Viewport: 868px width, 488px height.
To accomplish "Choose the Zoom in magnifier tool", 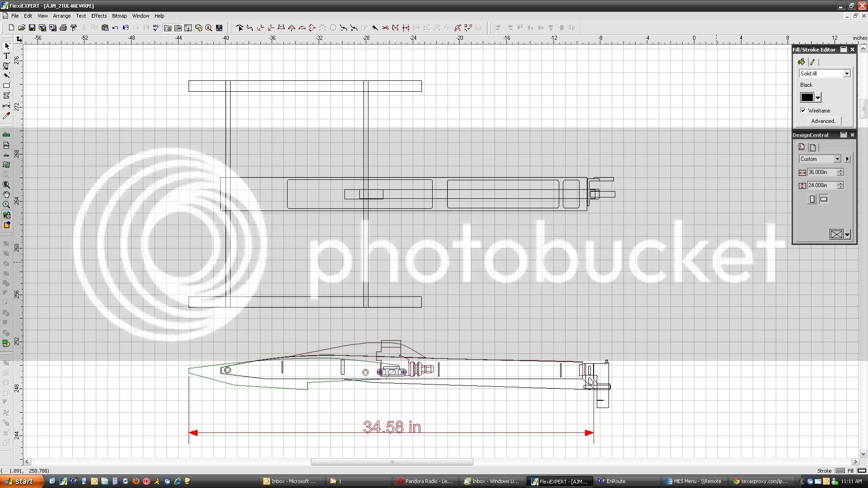I will [x=6, y=205].
